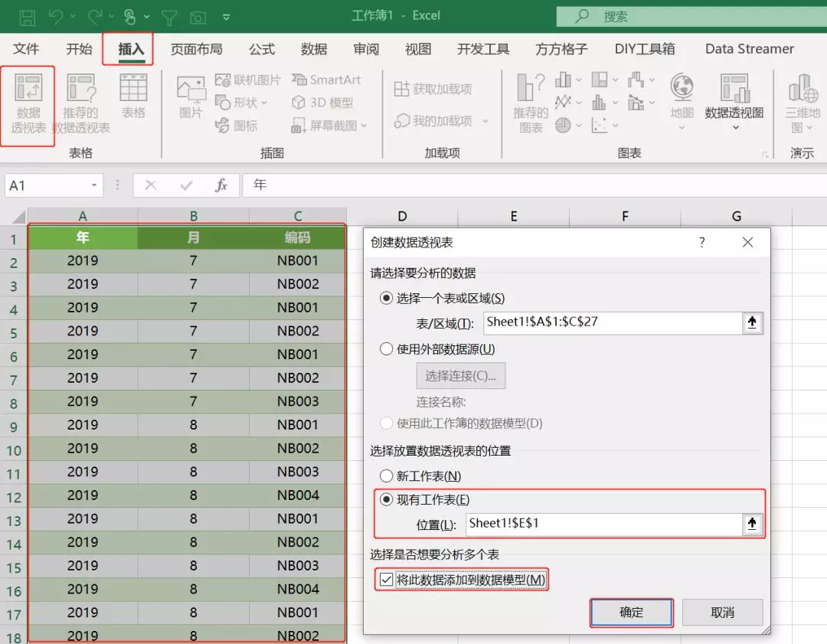Choose 使用外部数据源 radio button
The width and height of the screenshot is (827, 644).
386,348
